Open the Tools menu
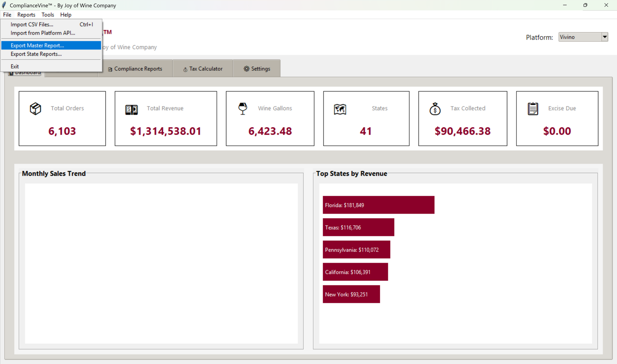This screenshot has width=617, height=364. pyautogui.click(x=48, y=15)
